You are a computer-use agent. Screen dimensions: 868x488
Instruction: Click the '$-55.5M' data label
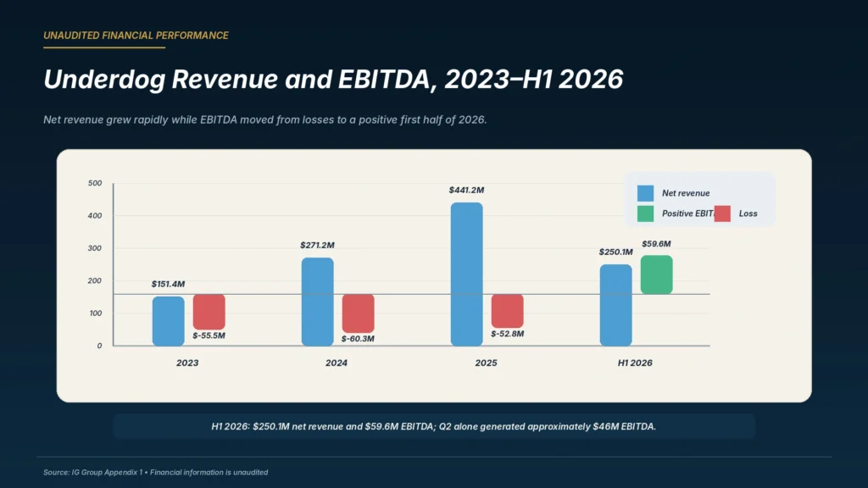(209, 335)
